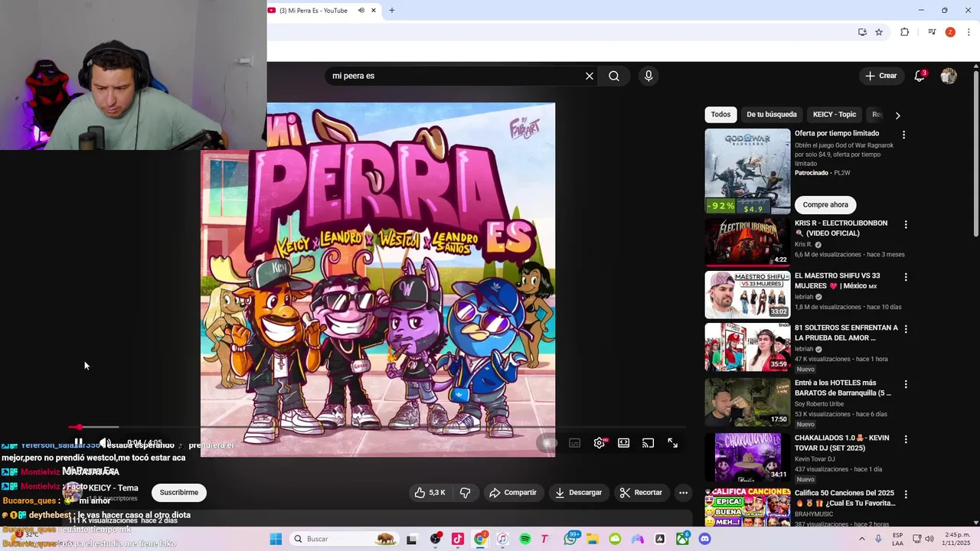Image resolution: width=980 pixels, height=551 pixels.
Task: Click the Descargar download button
Action: tap(578, 493)
